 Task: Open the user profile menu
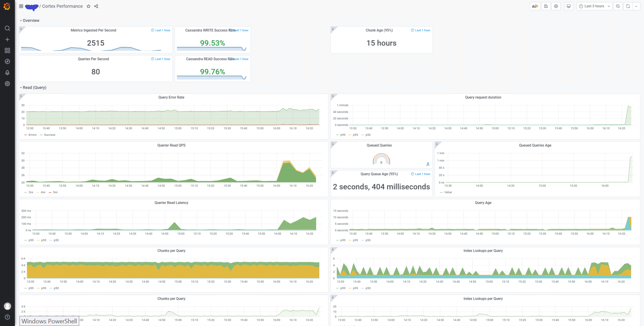tap(7, 306)
